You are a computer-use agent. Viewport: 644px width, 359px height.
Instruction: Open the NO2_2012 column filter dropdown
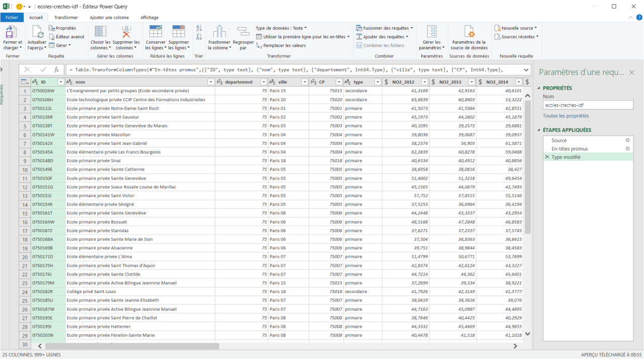point(425,82)
